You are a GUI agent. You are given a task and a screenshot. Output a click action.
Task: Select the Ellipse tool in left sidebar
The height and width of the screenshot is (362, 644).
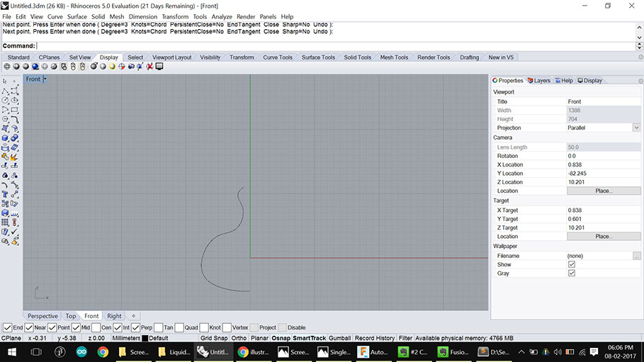[x=14, y=101]
